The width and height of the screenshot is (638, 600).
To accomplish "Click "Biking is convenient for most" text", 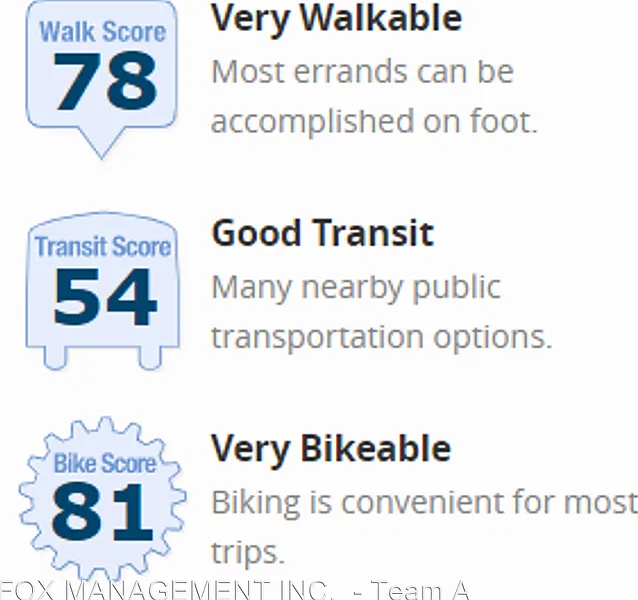I will 423,501.
